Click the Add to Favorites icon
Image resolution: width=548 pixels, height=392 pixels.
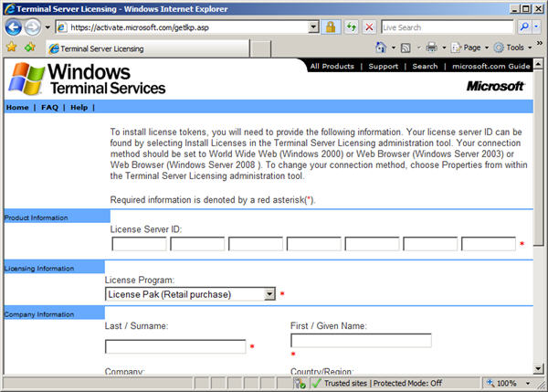coord(30,47)
